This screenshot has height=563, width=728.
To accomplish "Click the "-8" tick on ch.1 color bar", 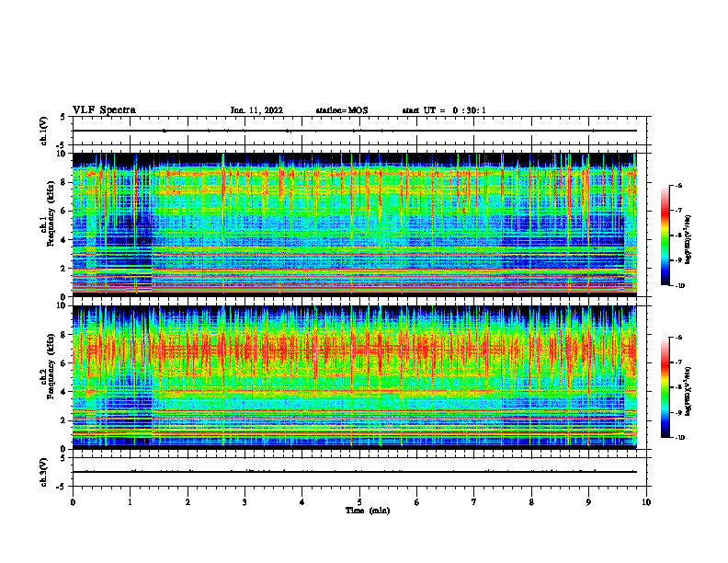I will 678,236.
